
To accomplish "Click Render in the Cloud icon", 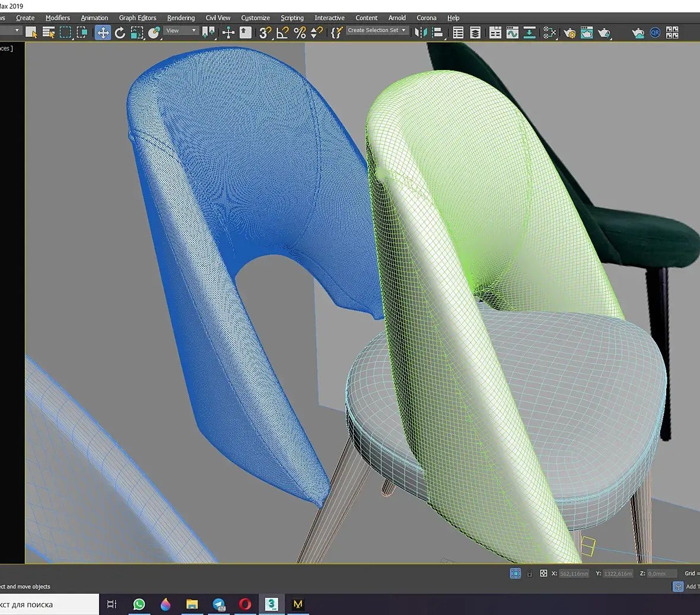I will tap(638, 33).
